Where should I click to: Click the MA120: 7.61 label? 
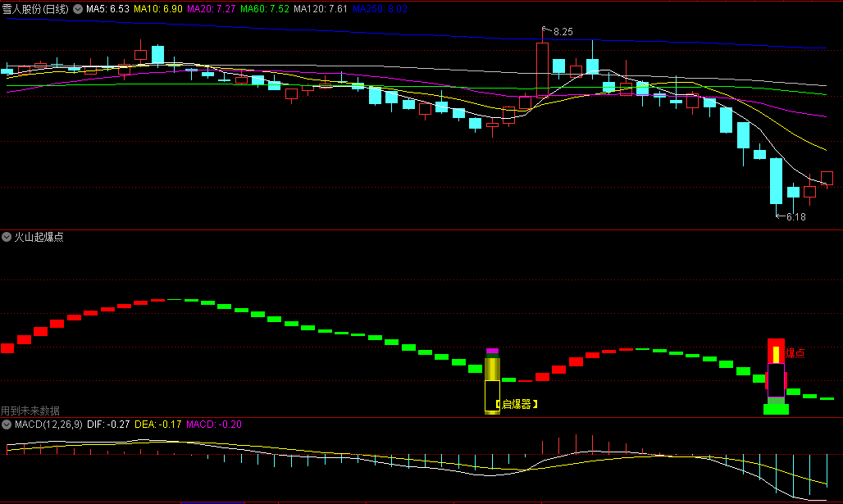321,9
